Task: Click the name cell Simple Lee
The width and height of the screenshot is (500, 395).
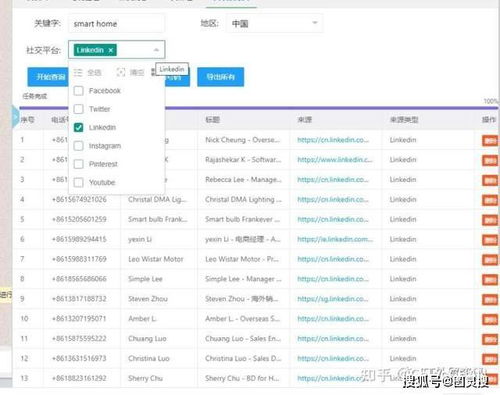Action: pyautogui.click(x=145, y=279)
